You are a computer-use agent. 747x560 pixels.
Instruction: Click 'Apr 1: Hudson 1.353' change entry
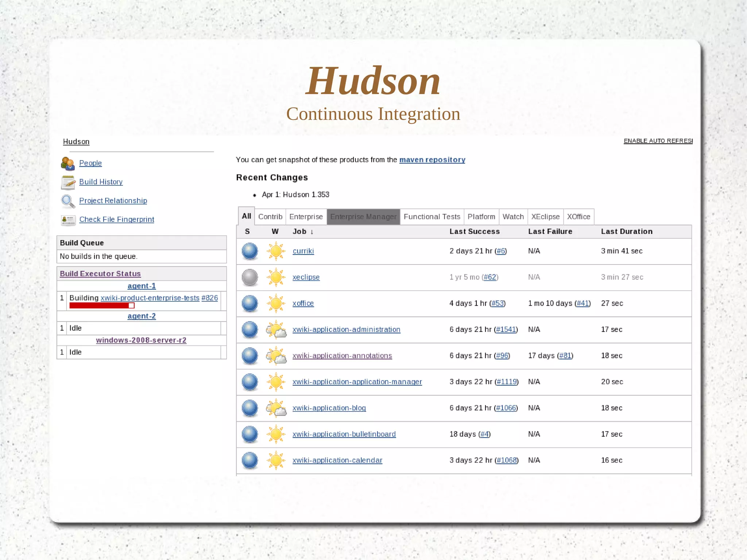[295, 195]
